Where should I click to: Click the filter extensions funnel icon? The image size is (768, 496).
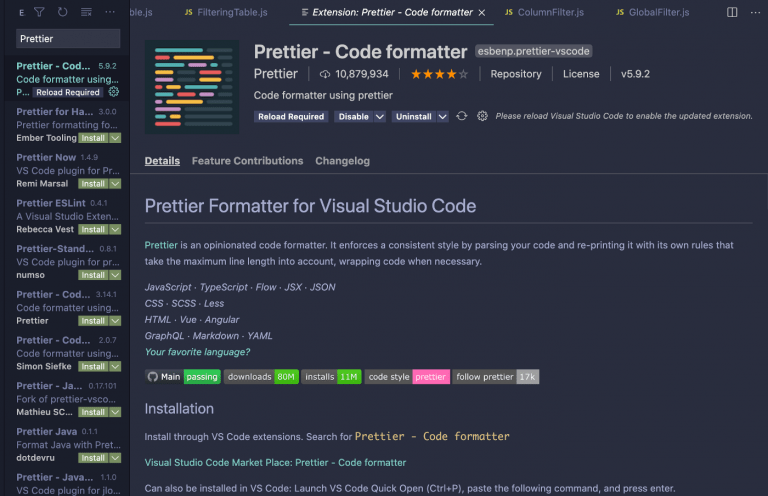pos(39,12)
